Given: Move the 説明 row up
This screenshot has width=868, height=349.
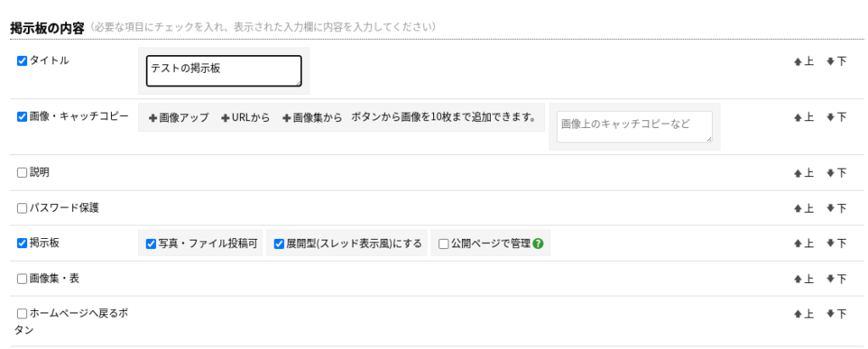Looking at the screenshot, I should coord(804,173).
